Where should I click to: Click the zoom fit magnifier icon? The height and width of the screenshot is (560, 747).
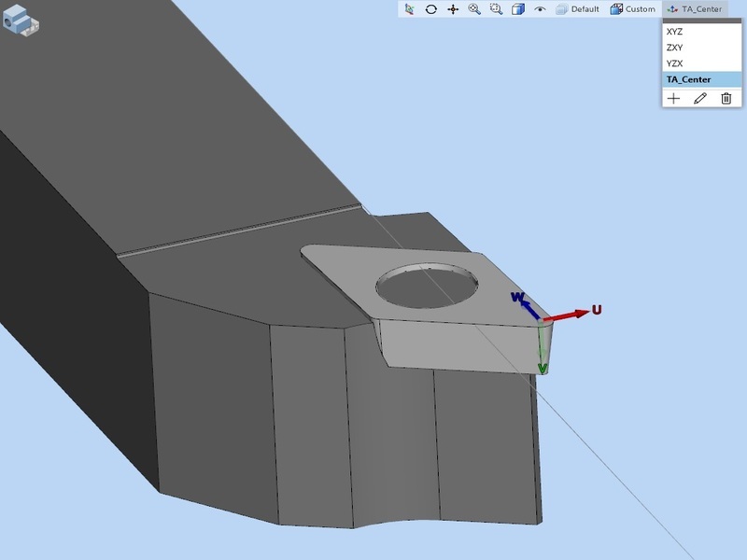click(x=474, y=9)
